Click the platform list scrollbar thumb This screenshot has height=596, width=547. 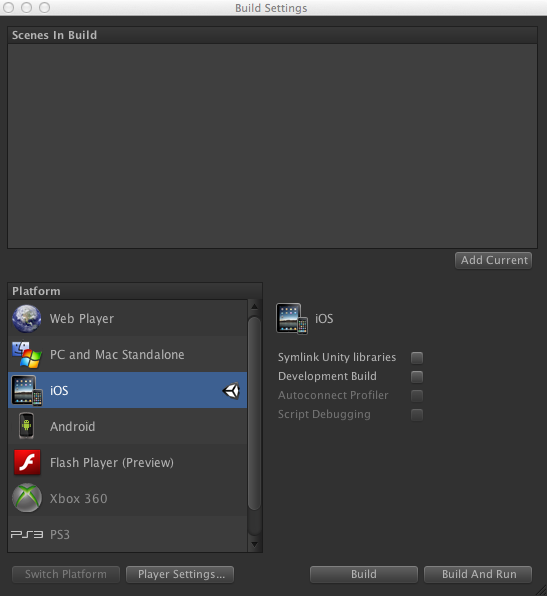click(x=254, y=413)
